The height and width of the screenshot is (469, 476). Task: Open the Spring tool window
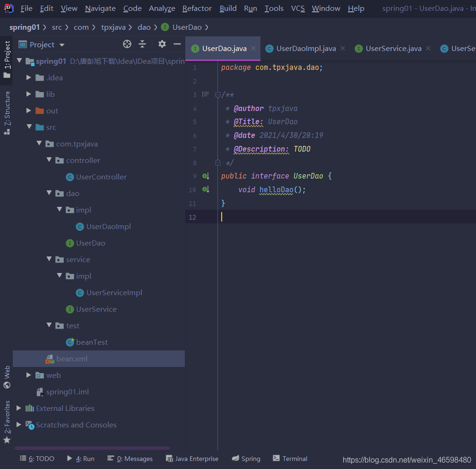(246, 459)
